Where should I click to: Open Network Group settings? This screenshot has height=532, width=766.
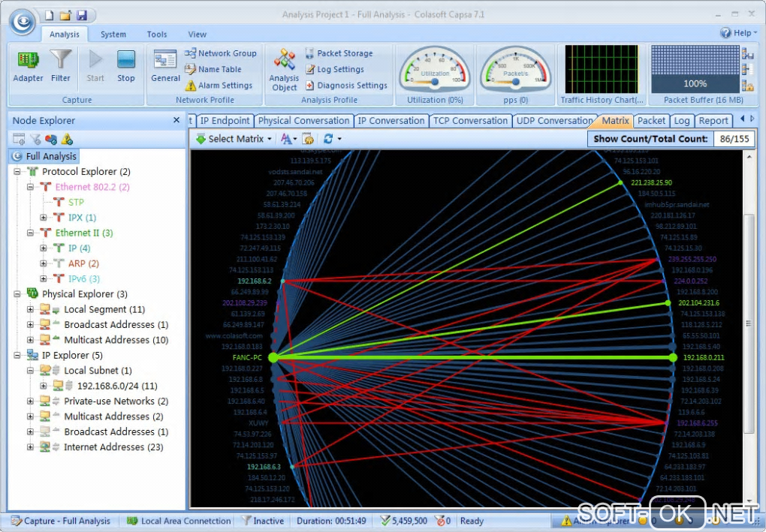point(221,53)
